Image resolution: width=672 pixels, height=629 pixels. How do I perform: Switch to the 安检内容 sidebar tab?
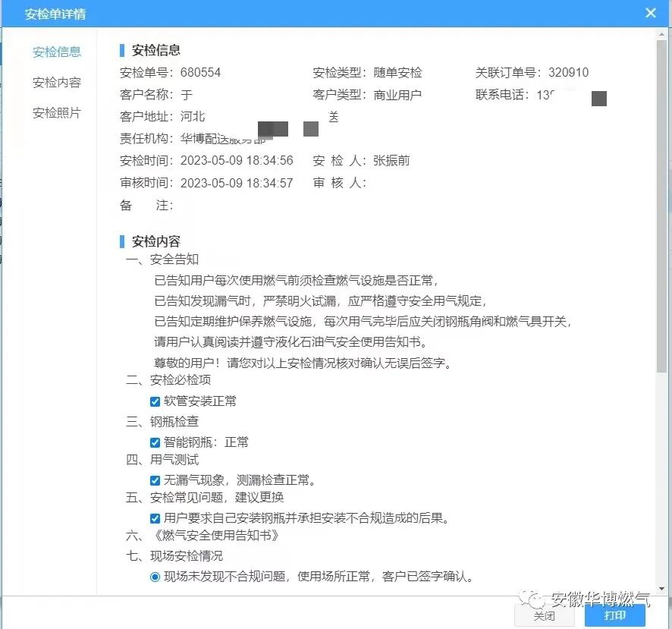[x=57, y=82]
